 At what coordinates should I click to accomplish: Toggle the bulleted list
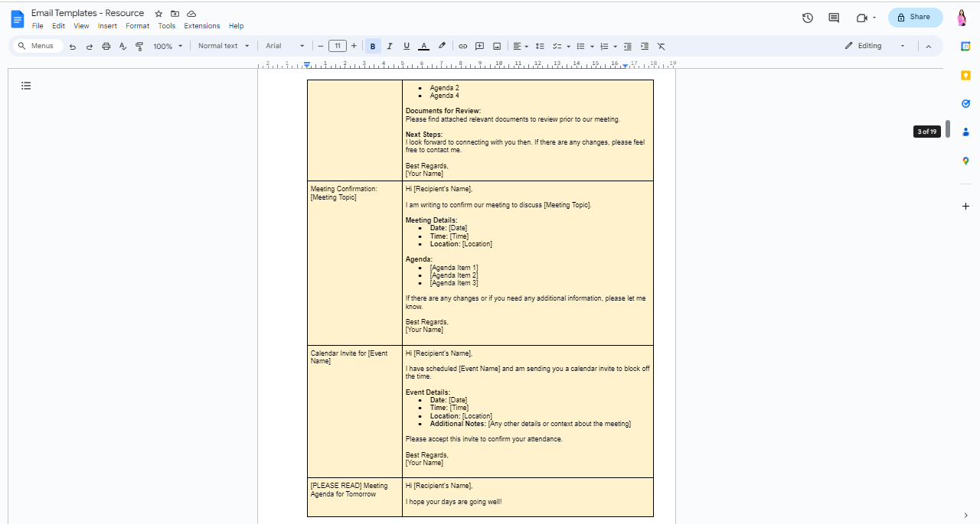tap(580, 46)
